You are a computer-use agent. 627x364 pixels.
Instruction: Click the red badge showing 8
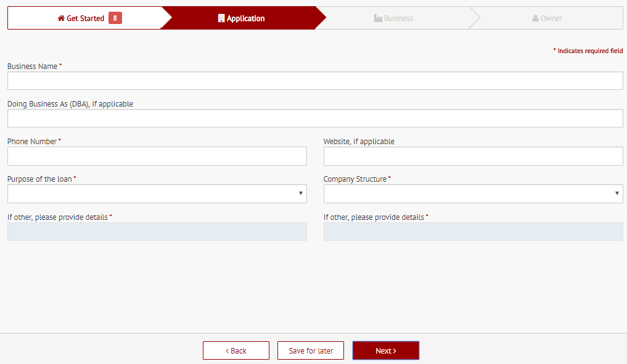pyautogui.click(x=115, y=18)
